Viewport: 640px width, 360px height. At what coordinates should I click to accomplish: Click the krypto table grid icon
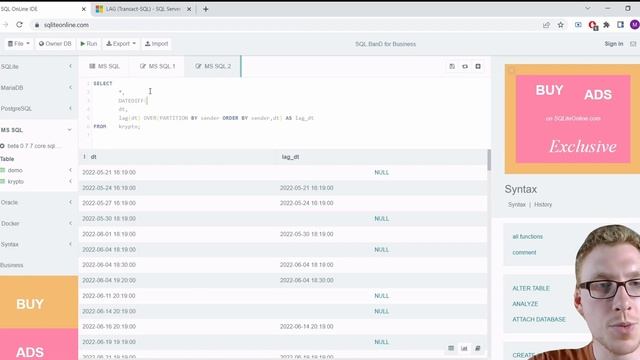point(3,182)
